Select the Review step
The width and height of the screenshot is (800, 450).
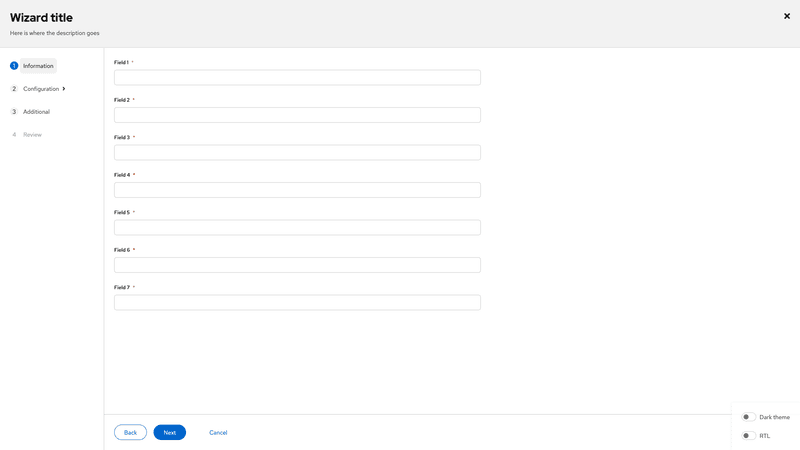32,135
